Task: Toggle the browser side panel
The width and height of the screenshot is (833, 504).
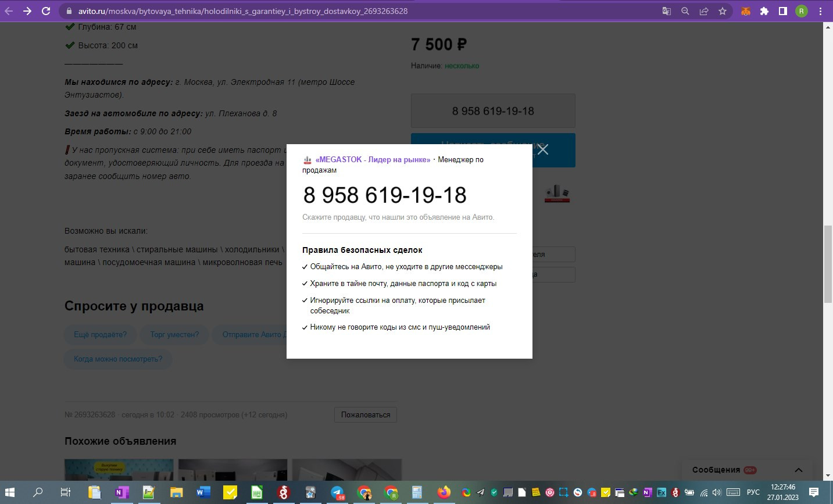Action: [783, 11]
